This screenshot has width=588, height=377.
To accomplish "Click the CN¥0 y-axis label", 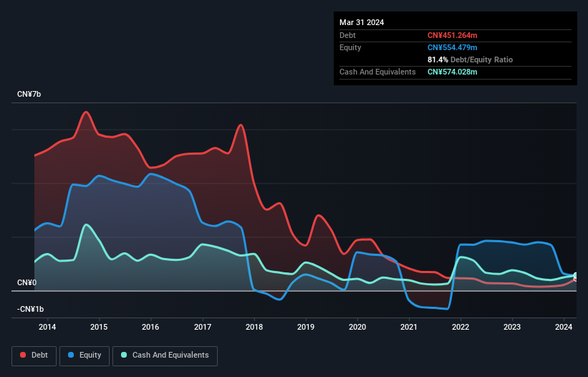I will tap(26, 282).
